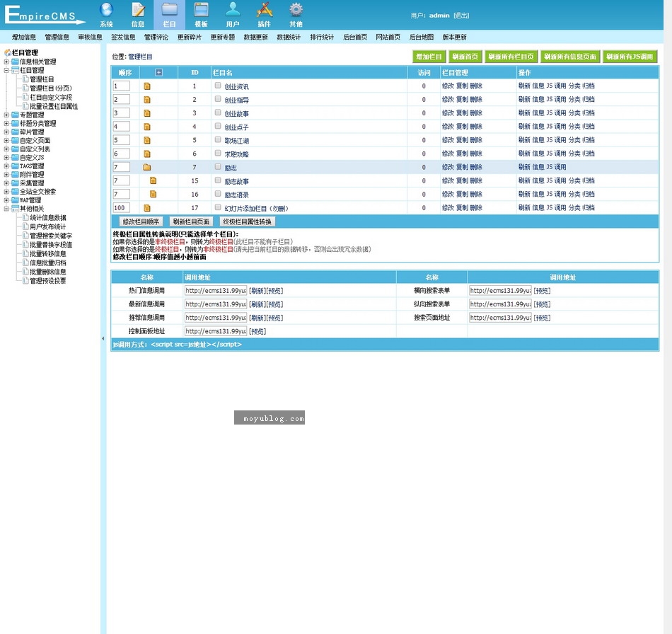This screenshot has width=672, height=634.
Task: Open 后台地图 in the submenu bar
Action: click(422, 38)
